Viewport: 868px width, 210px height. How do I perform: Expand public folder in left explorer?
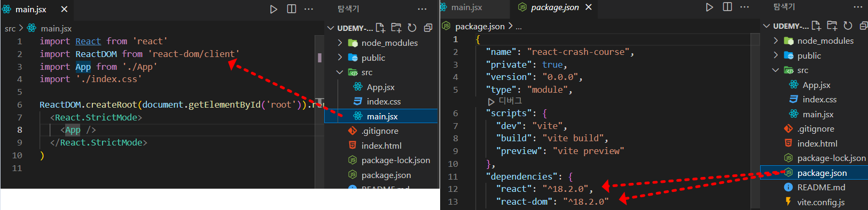tap(340, 58)
